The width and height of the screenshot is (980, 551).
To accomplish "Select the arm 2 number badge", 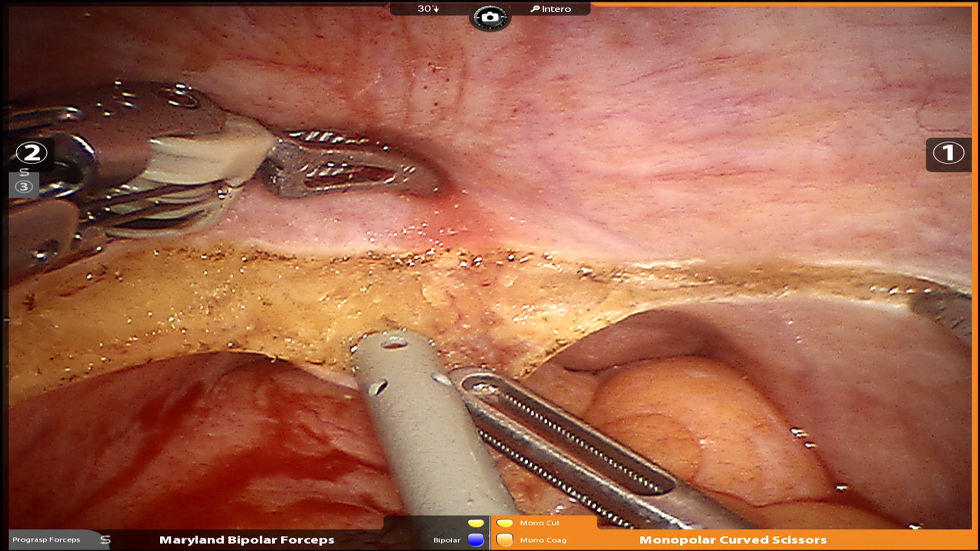I will (32, 153).
